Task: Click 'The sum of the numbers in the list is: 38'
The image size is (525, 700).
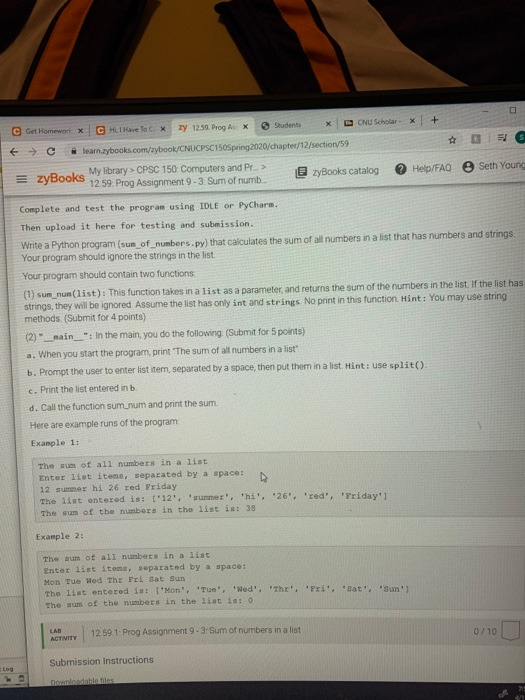Action: (x=148, y=511)
